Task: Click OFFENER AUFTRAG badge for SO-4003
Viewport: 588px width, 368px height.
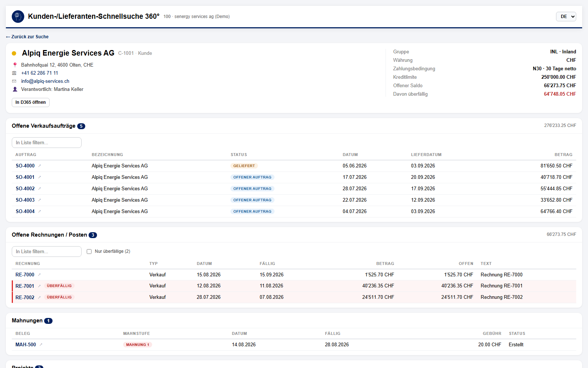Action: [x=252, y=200]
